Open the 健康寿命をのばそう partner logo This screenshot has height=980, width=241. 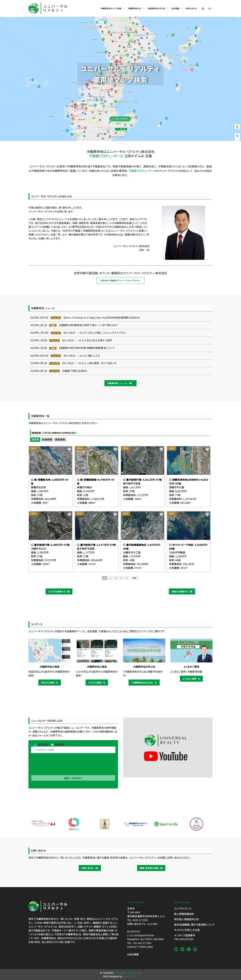(135, 824)
